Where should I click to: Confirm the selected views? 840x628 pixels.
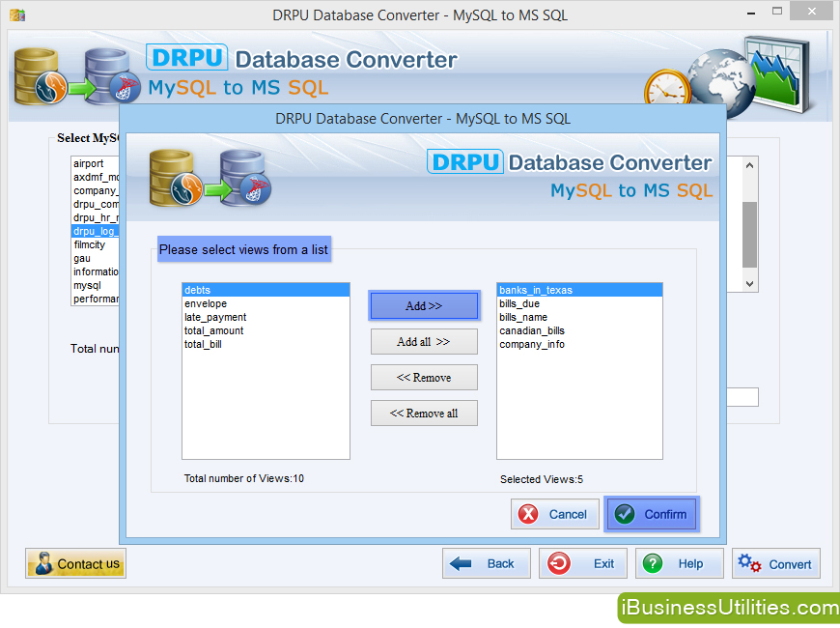tap(652, 514)
